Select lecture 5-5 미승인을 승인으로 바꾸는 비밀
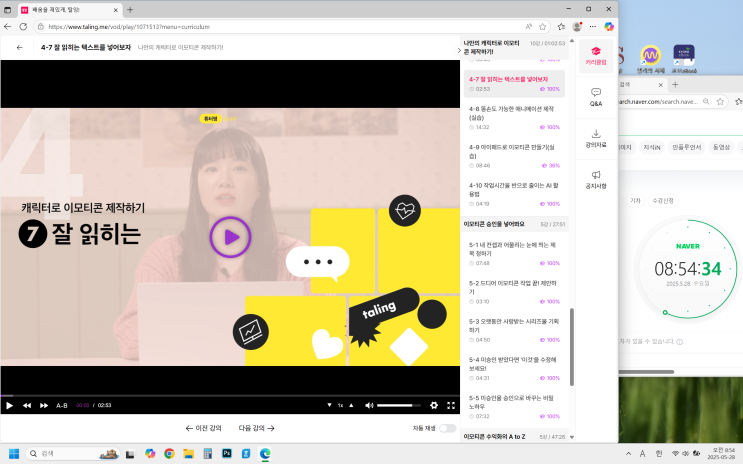The height and width of the screenshot is (464, 743). 514,407
